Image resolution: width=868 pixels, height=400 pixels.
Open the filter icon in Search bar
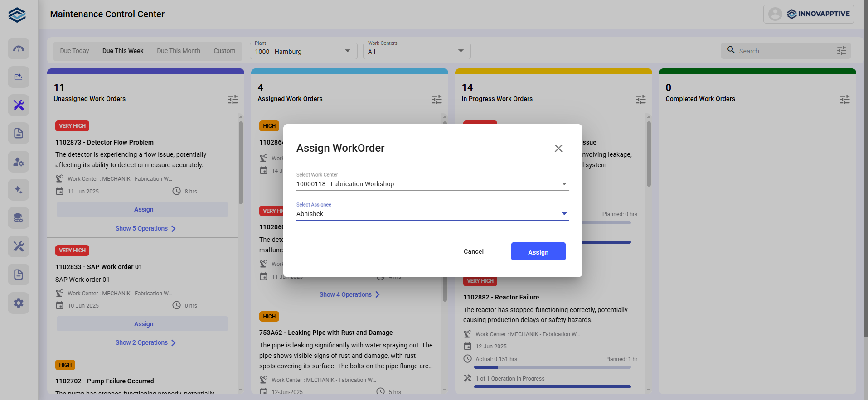841,51
